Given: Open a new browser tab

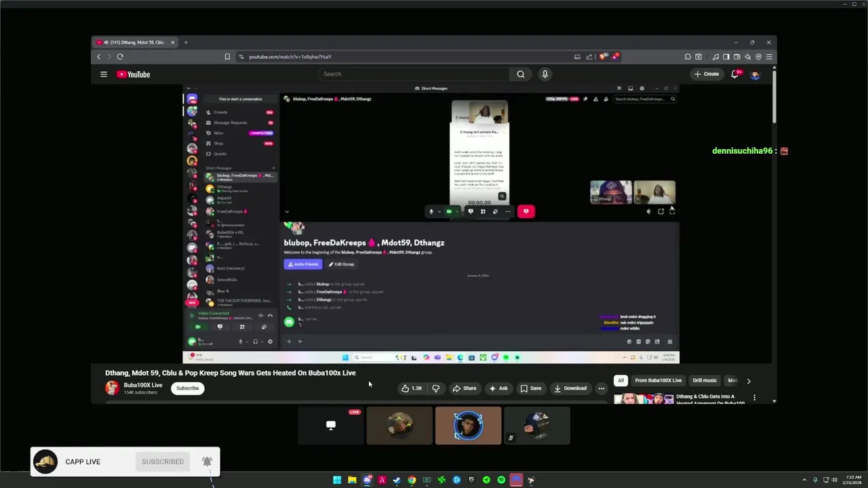Looking at the screenshot, I should pos(186,42).
